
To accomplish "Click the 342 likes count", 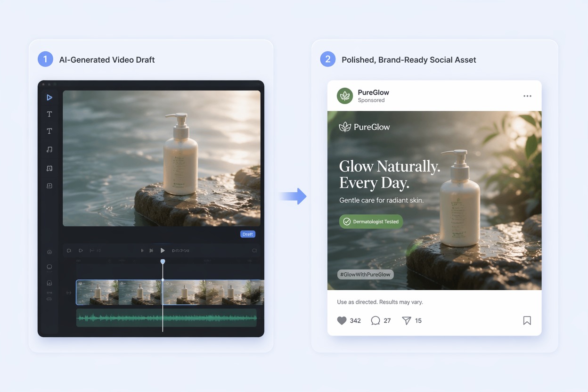I will (355, 321).
